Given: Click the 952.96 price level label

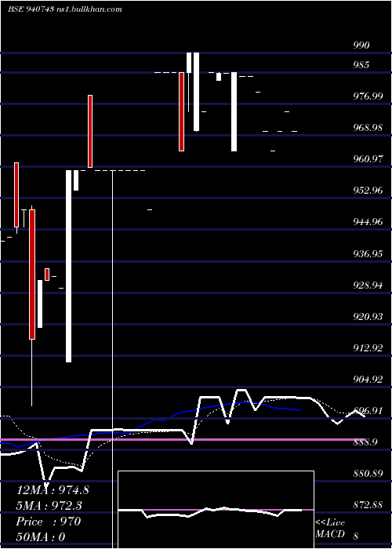Looking at the screenshot, I should [368, 191].
